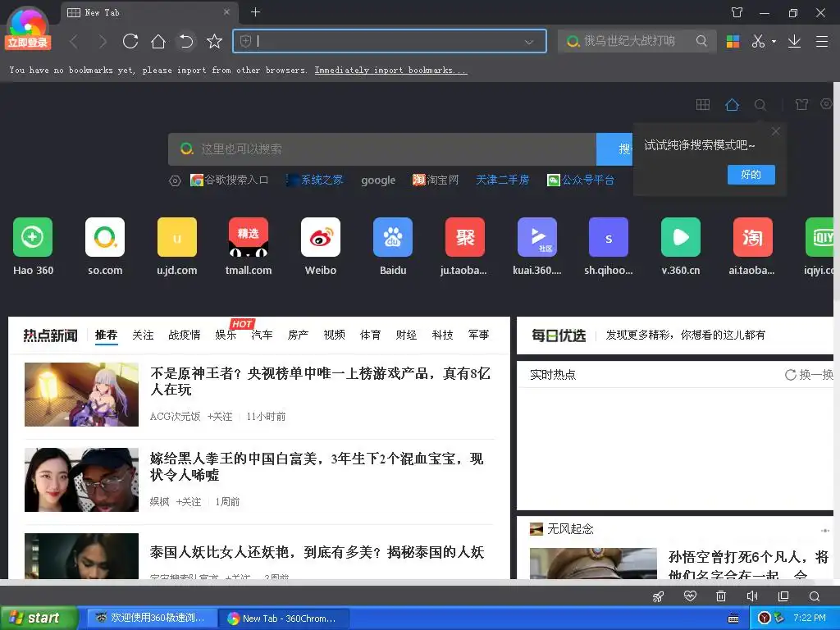Click the trash icon in status bar
Screen dimensions: 840x630
point(720,596)
